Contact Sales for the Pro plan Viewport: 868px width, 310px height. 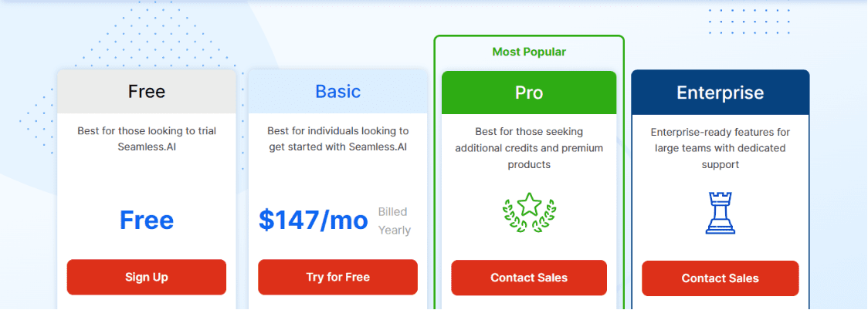tap(529, 278)
